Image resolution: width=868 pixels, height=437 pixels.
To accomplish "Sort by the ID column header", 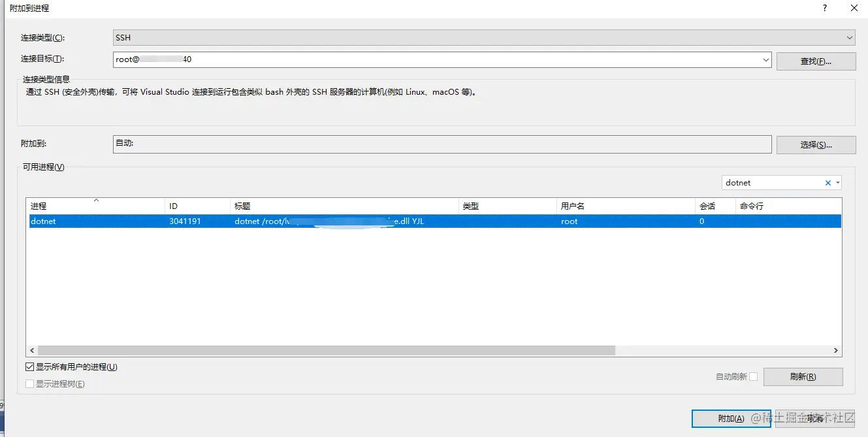I will pyautogui.click(x=197, y=206).
